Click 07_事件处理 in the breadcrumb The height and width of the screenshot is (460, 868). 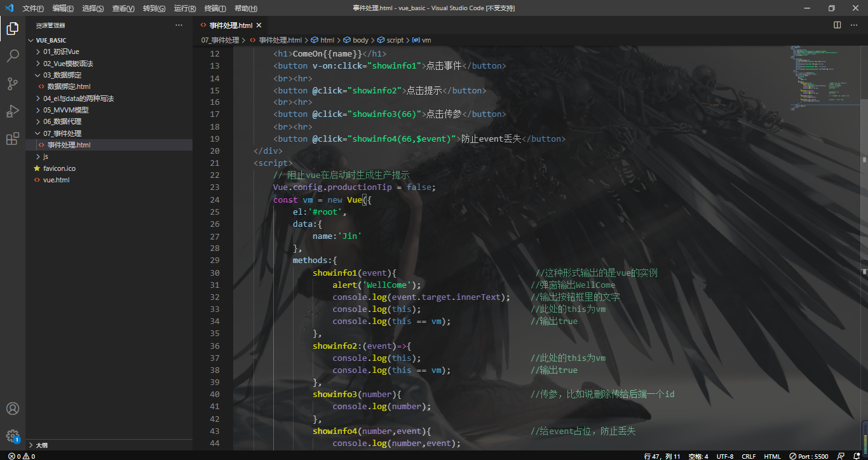click(220, 40)
